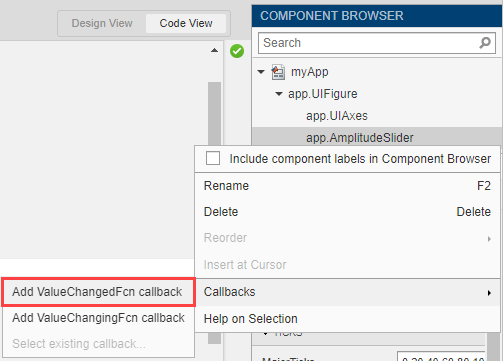Screen dimensions: 503x361
Task: Choose Add ValueChangingFcn callback
Action: click(98, 318)
